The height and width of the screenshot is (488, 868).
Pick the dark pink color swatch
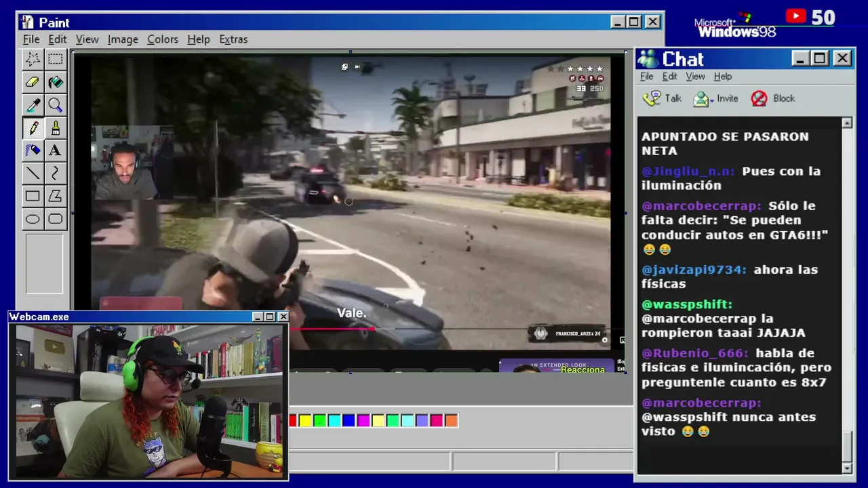coord(436,421)
